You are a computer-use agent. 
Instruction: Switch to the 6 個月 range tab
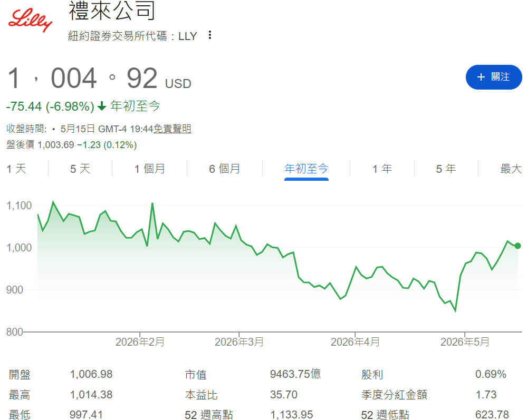coord(225,169)
